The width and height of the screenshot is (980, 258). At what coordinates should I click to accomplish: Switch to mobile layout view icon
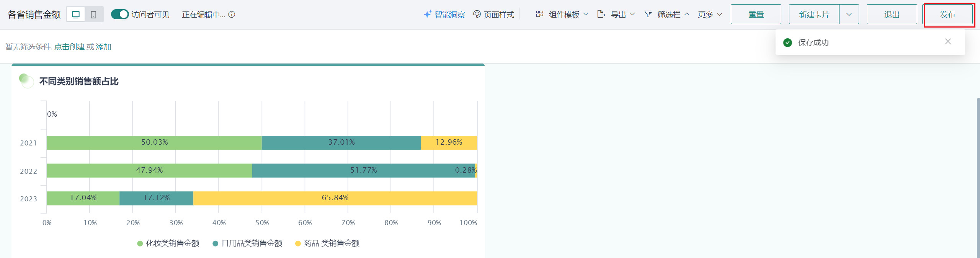pyautogui.click(x=93, y=15)
